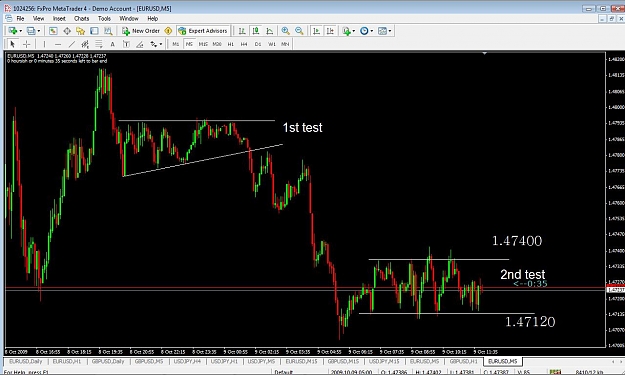Switch to M30 timeframe
625x375 pixels.
217,44
